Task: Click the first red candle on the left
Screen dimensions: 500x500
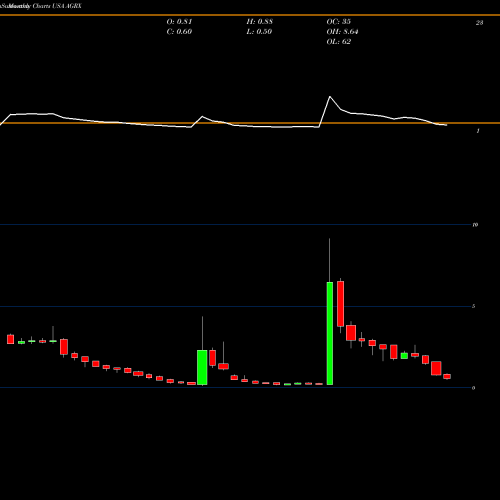Action: [x=11, y=339]
